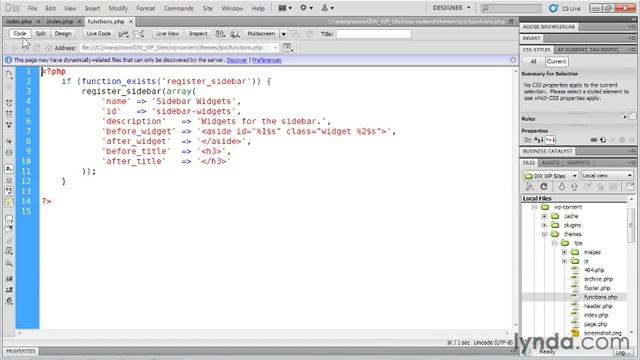Collapse the wp-content folder
The height and width of the screenshot is (360, 640).
[534, 207]
